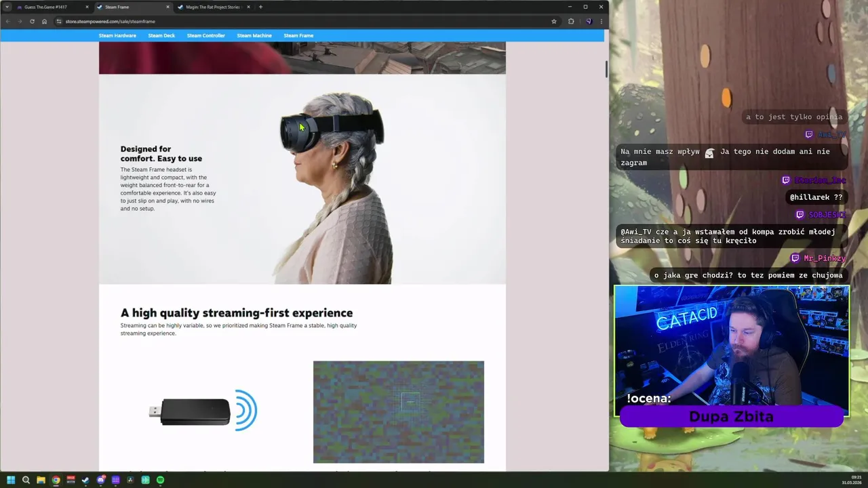The width and height of the screenshot is (868, 488).
Task: Click the "Dupa Zbita" rating banner
Action: click(731, 417)
